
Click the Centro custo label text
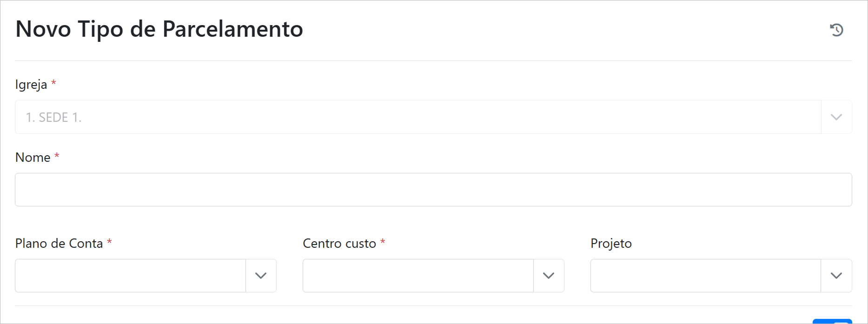[339, 244]
